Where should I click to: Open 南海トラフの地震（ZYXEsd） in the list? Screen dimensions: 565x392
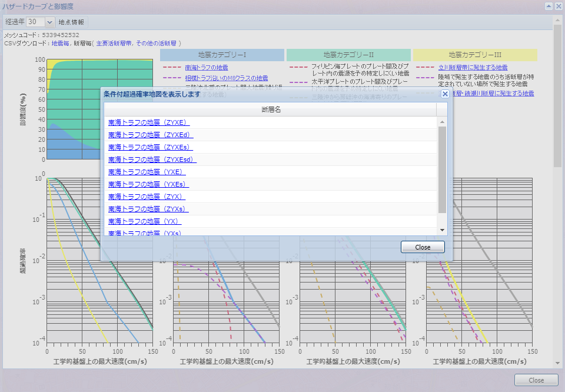152,160
